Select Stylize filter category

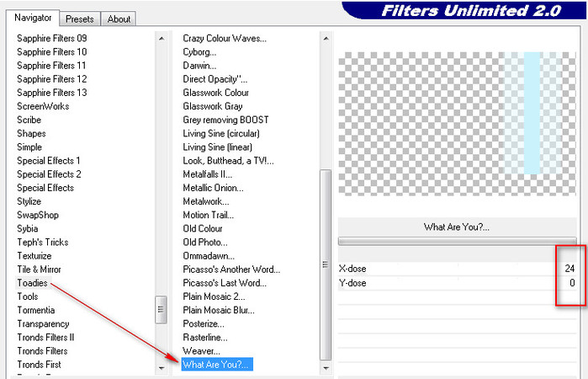29,201
